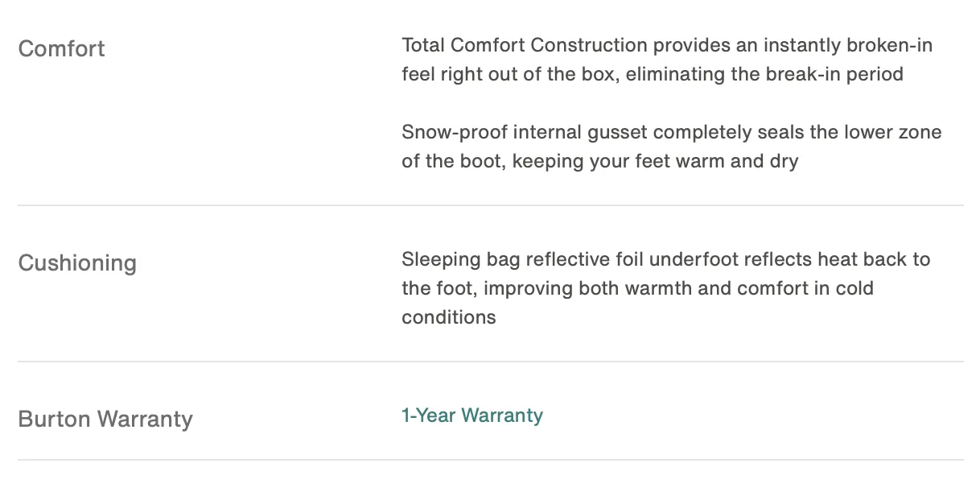The width and height of the screenshot is (980, 496).
Task: Click the word 'conditions' in Cushioning text
Action: 449,316
